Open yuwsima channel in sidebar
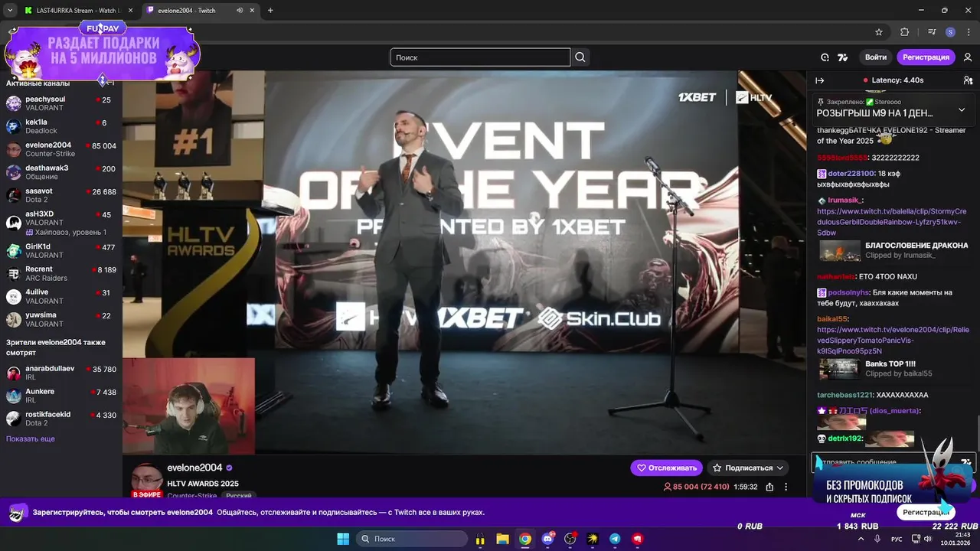 point(60,319)
